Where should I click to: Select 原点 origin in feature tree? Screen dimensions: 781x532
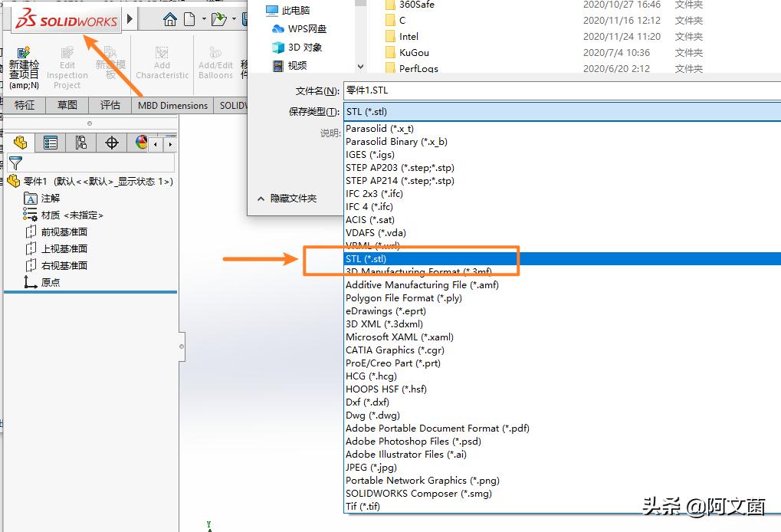pos(42,282)
